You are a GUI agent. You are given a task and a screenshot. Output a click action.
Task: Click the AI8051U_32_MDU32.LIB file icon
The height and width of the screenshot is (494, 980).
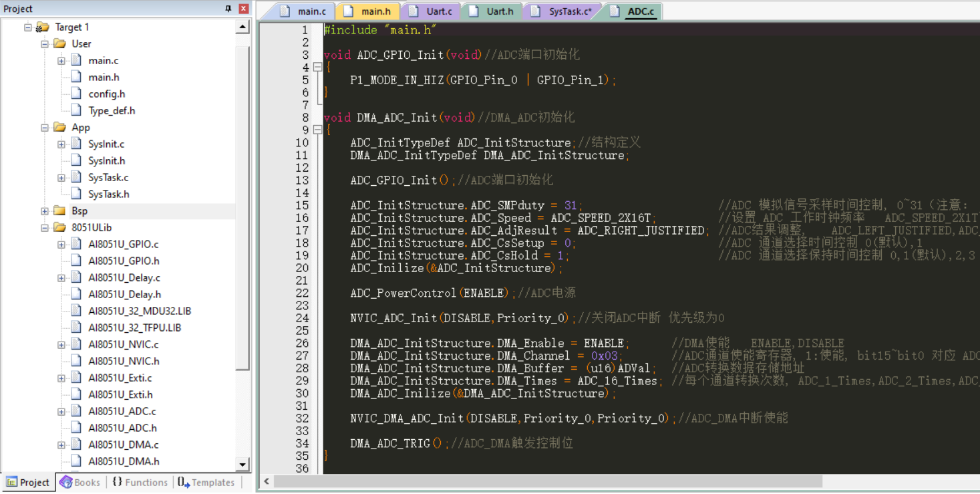(x=76, y=312)
